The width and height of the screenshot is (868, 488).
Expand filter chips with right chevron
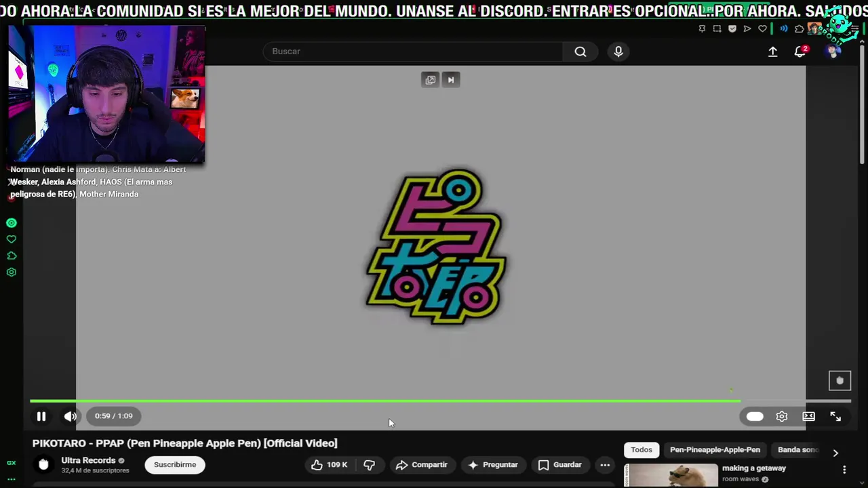(x=835, y=453)
